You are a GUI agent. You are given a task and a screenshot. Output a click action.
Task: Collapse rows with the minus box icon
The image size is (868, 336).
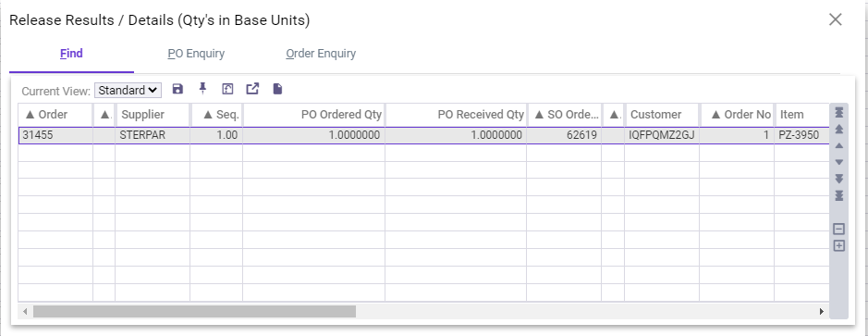pyautogui.click(x=838, y=229)
